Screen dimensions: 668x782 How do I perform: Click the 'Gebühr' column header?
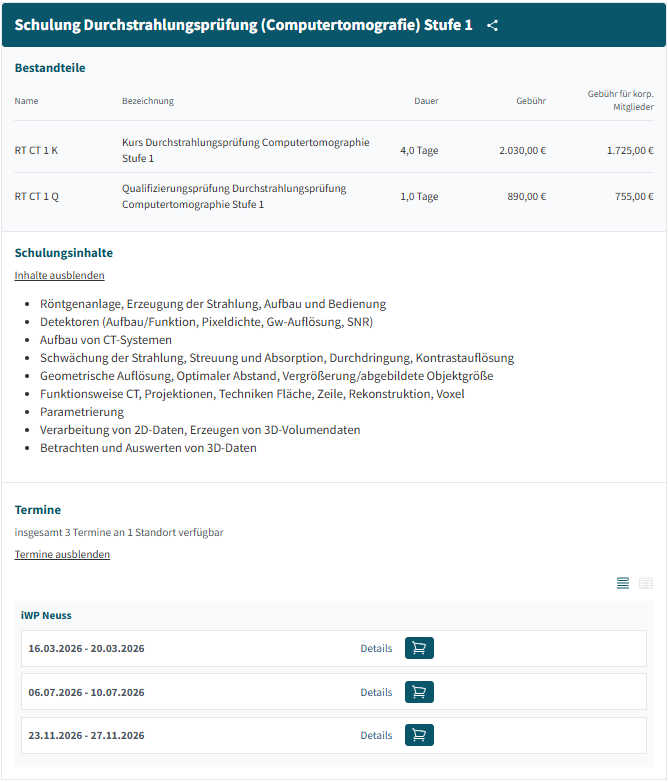point(531,101)
